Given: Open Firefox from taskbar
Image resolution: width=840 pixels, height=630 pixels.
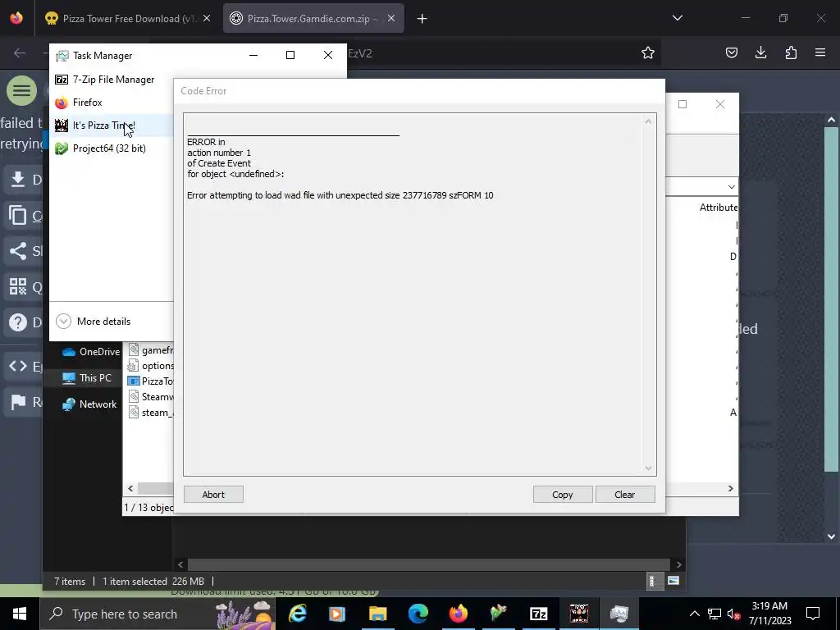Looking at the screenshot, I should [x=458, y=614].
